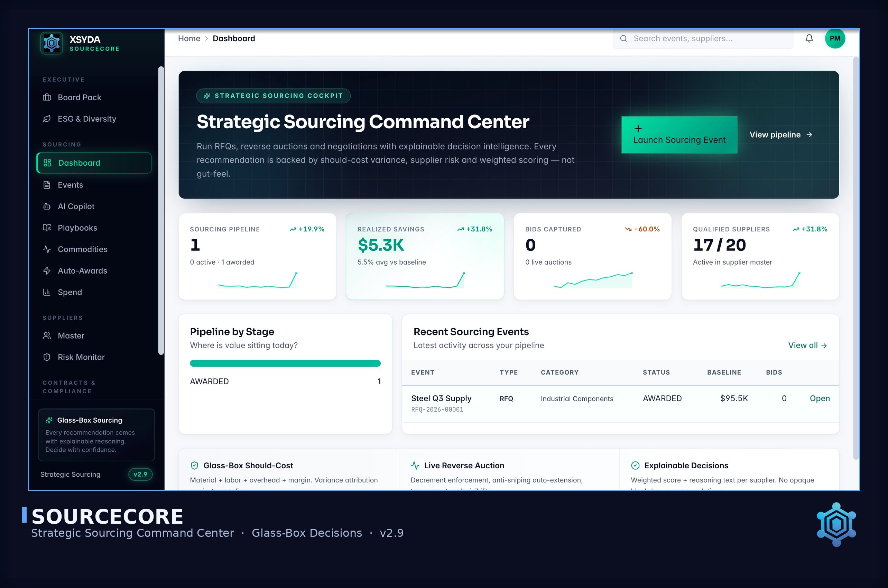Open the Steel Q3 Supply row link

(820, 398)
